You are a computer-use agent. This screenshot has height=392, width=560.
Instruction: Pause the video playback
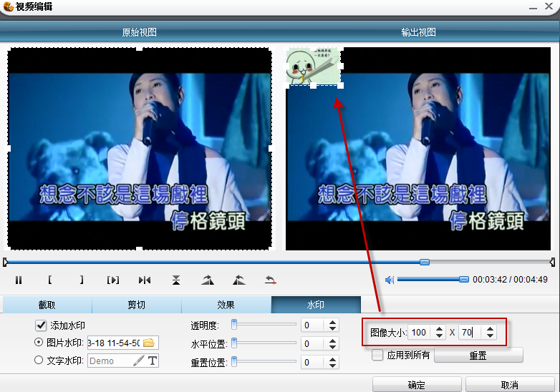pos(19,280)
